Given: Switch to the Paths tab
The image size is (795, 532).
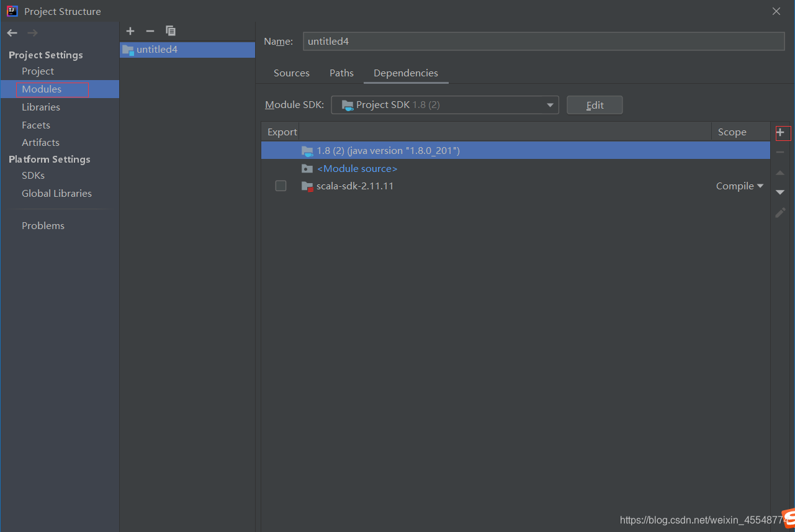Looking at the screenshot, I should (x=341, y=73).
